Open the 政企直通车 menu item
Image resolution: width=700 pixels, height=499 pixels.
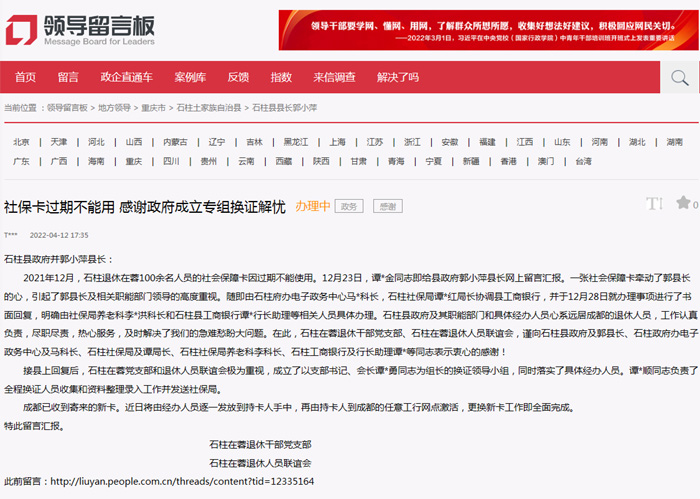point(127,78)
